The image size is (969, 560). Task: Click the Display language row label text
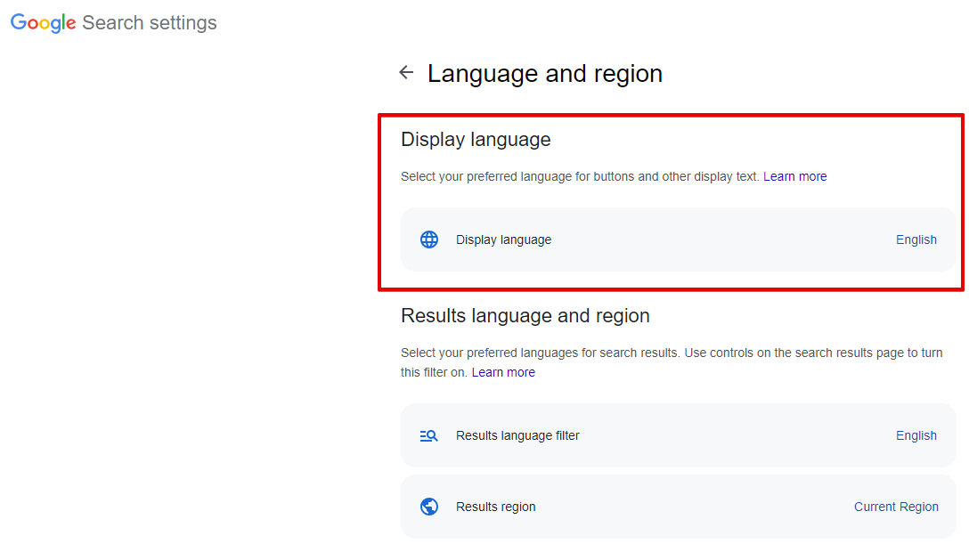tap(503, 239)
